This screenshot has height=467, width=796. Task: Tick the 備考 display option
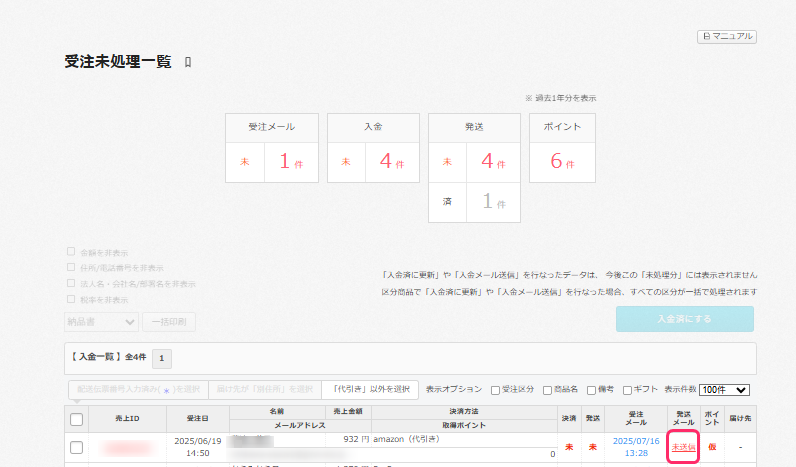click(589, 390)
